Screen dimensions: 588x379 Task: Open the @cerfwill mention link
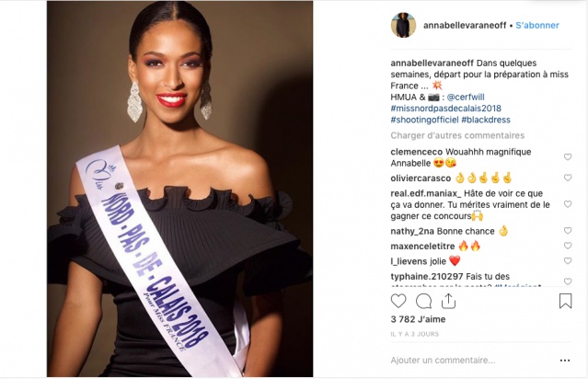[x=466, y=98]
